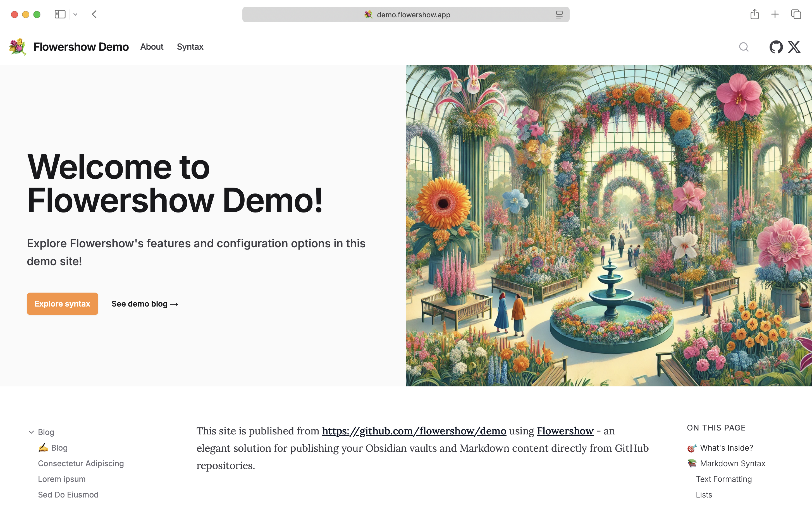Image resolution: width=812 pixels, height=507 pixels.
Task: Jump to Markdown Syntax section
Action: pyautogui.click(x=732, y=463)
